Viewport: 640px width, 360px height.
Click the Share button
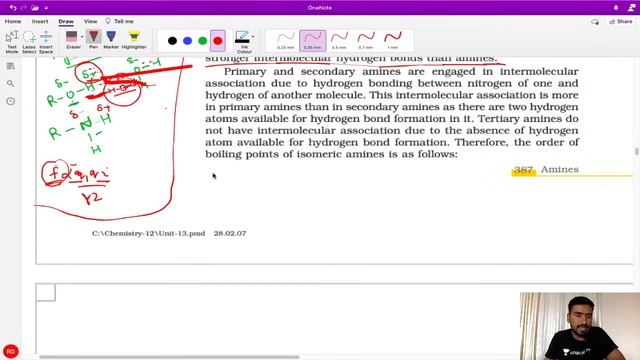coord(621,22)
